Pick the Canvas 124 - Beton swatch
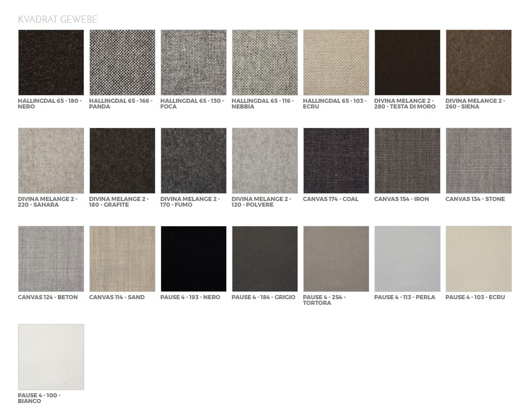The width and height of the screenshot is (532, 417). point(51,258)
